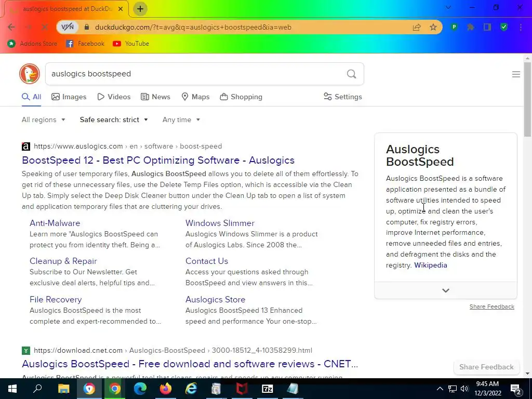This screenshot has width=532, height=399.
Task: Open Internet Explorer from taskbar
Action: point(191,389)
